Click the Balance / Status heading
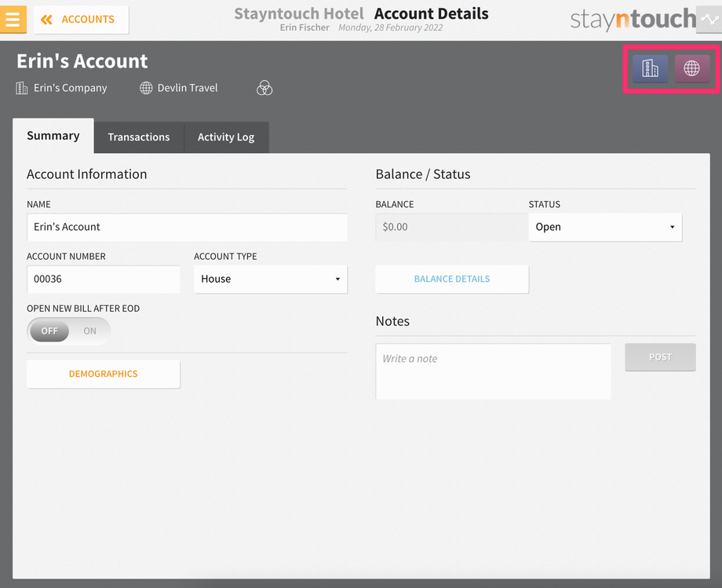Viewport: 722px width, 588px height. [x=423, y=174]
